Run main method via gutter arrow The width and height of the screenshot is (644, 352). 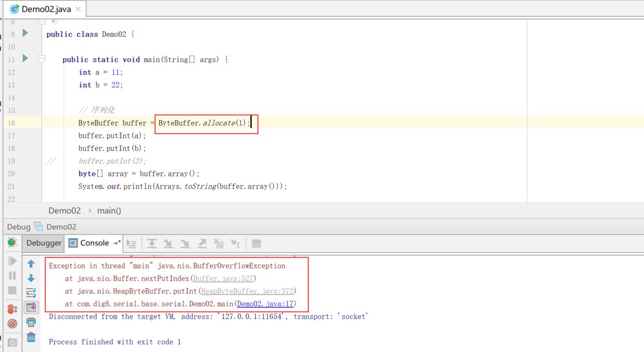(25, 58)
